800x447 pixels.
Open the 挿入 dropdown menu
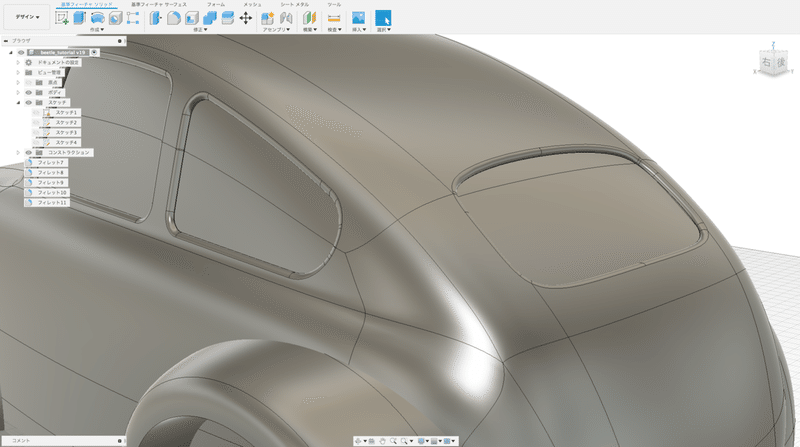(359, 30)
